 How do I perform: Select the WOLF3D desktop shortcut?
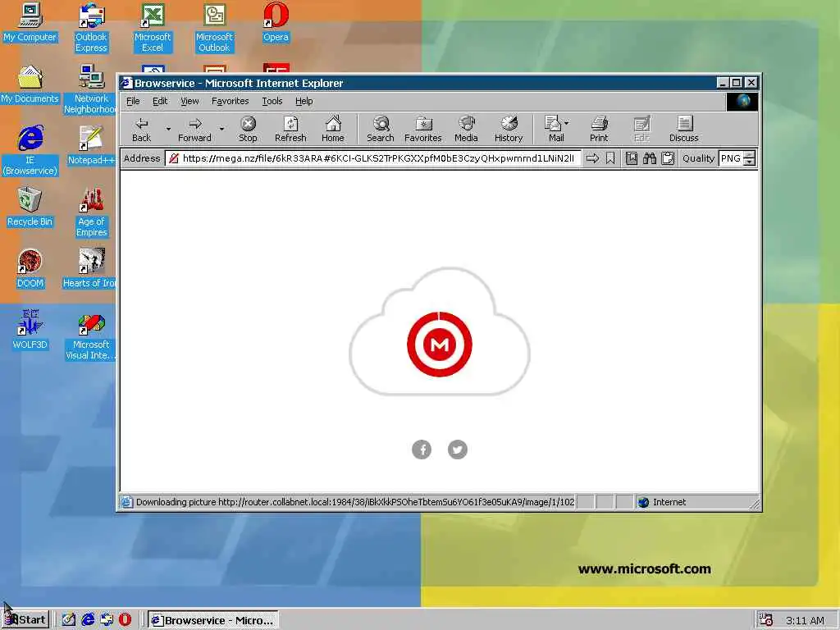click(30, 330)
